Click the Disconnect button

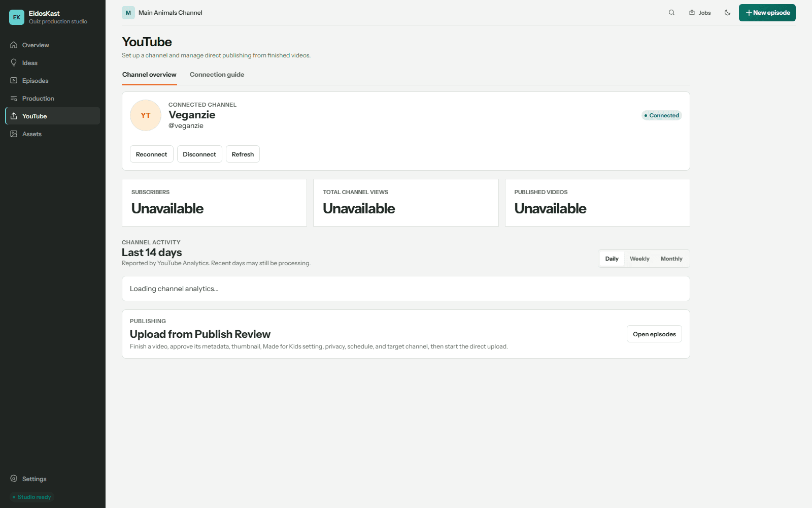point(199,154)
